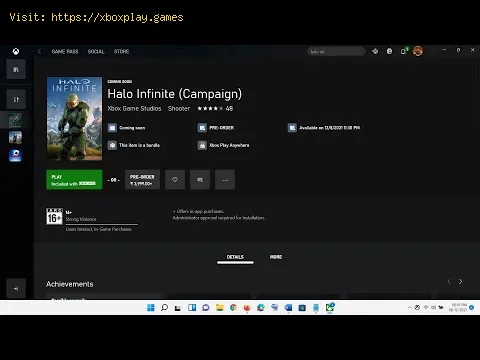Screen dimensions: 480x360
Task: Open the Store tab
Action: click(121, 51)
